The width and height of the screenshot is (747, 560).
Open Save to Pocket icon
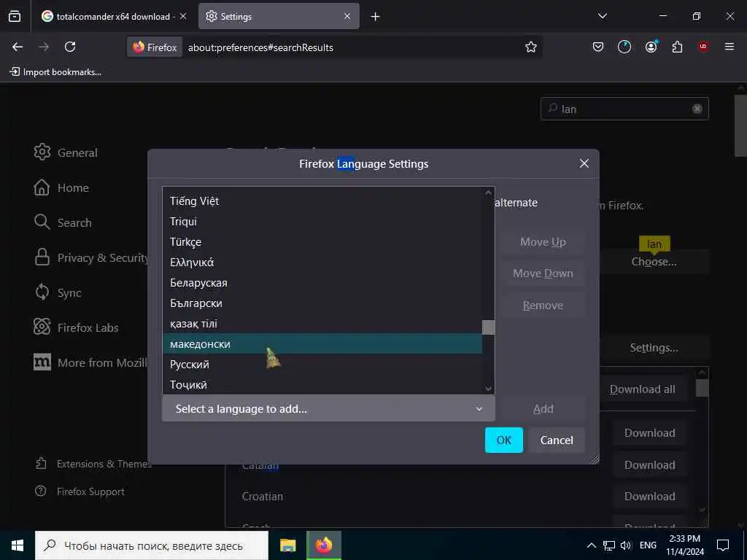(x=598, y=47)
